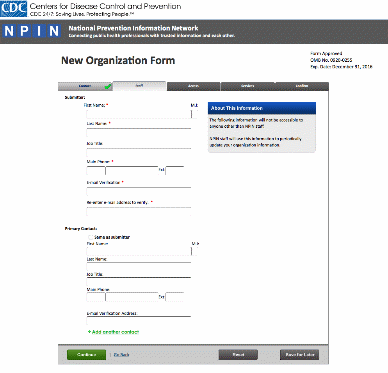Click the 'National Prevention Information Network' banner title
Viewport: 388px width, 373px height.
133,28
